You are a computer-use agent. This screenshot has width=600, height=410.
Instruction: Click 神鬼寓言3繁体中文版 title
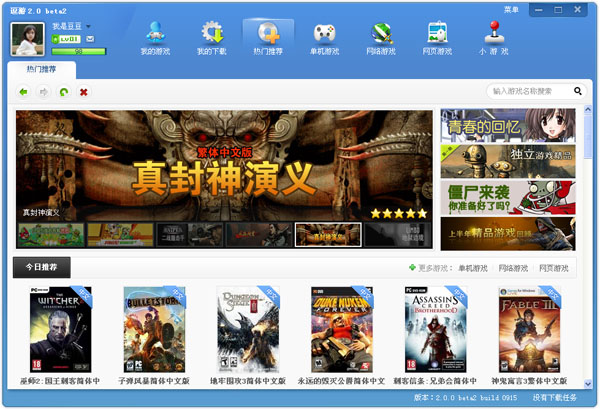529,381
